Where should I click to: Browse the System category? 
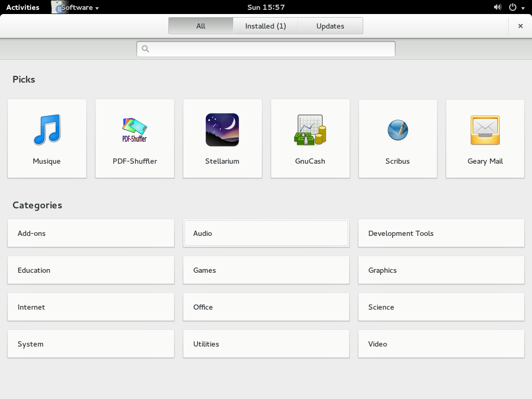91,344
